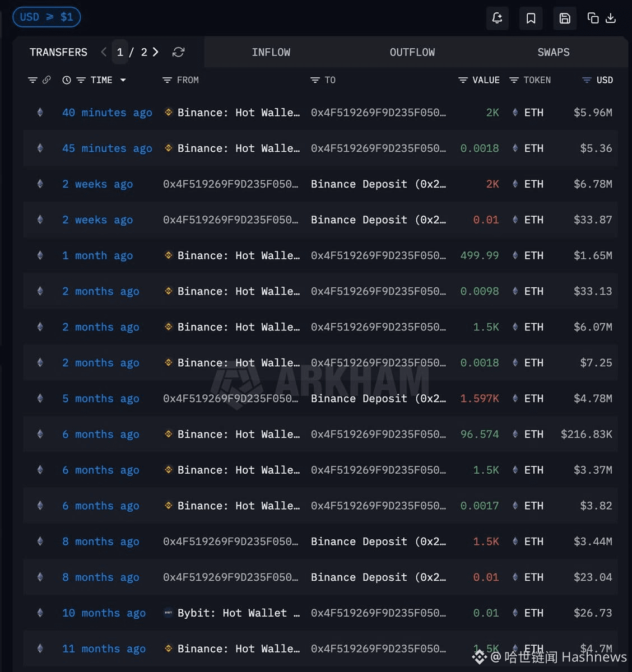Click ETH token icon in $5.96M row
The width and height of the screenshot is (632, 672).
pos(515,113)
